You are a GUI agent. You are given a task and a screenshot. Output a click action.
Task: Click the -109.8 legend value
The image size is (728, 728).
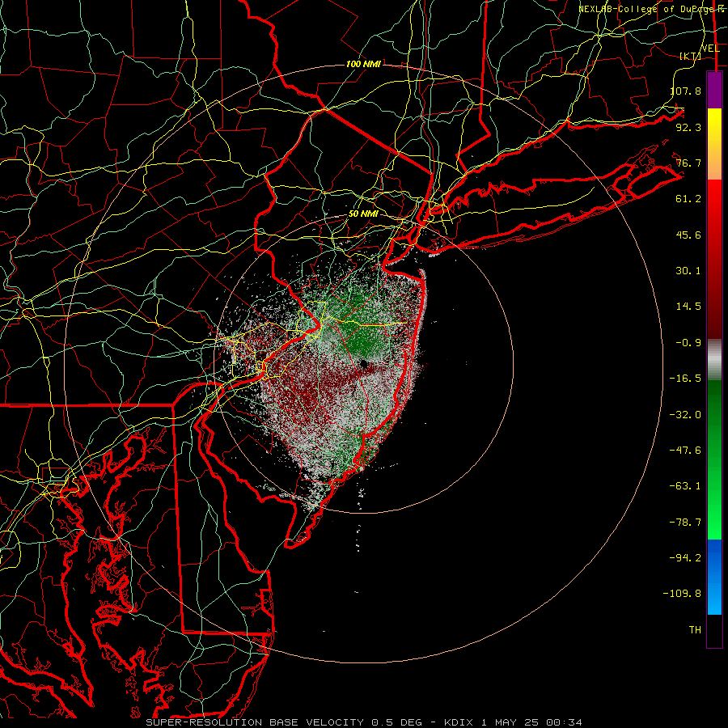pyautogui.click(x=682, y=594)
